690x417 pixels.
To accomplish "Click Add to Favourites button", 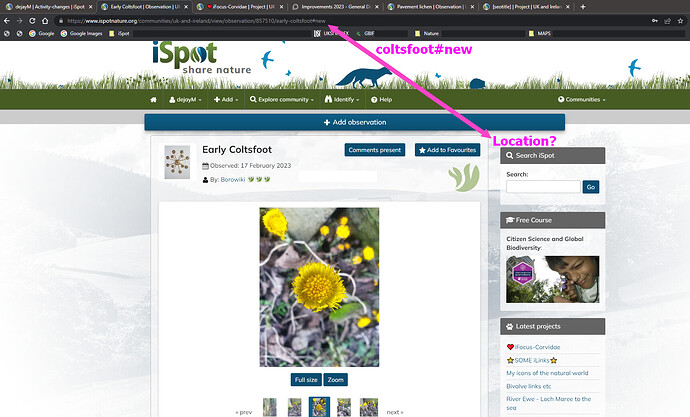I will [x=448, y=150].
